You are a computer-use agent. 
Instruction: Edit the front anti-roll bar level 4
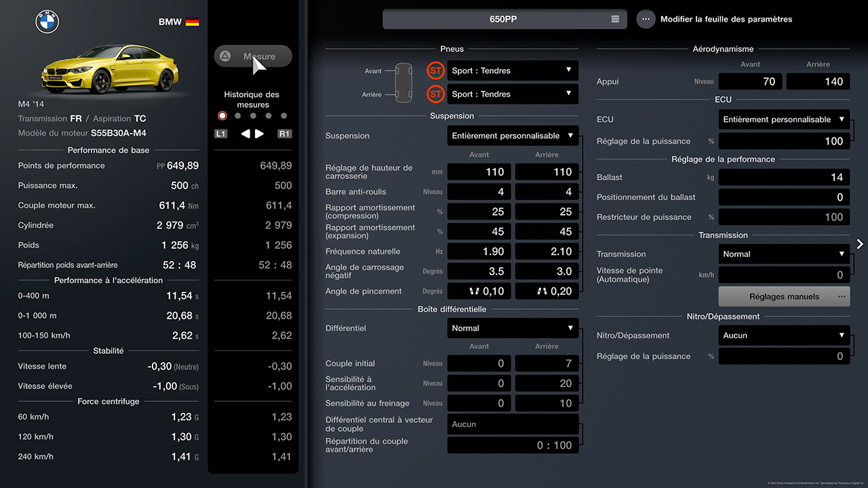click(479, 192)
